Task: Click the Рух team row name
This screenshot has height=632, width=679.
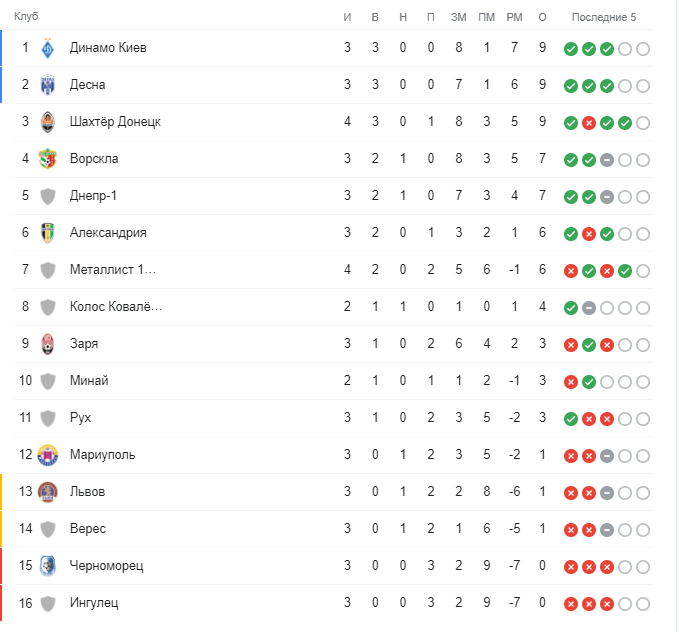Action: pyautogui.click(x=81, y=418)
